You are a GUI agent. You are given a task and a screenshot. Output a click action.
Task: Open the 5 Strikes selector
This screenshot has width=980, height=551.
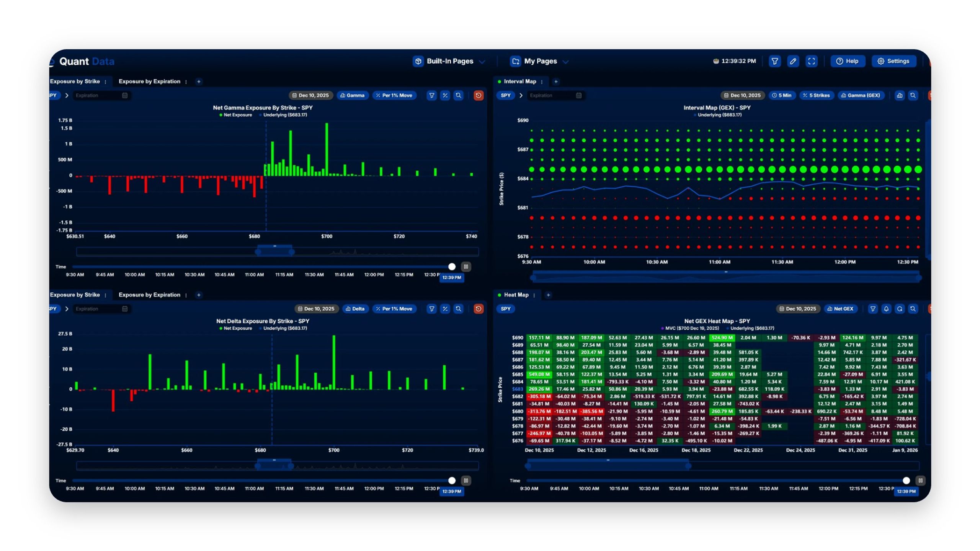pyautogui.click(x=817, y=95)
